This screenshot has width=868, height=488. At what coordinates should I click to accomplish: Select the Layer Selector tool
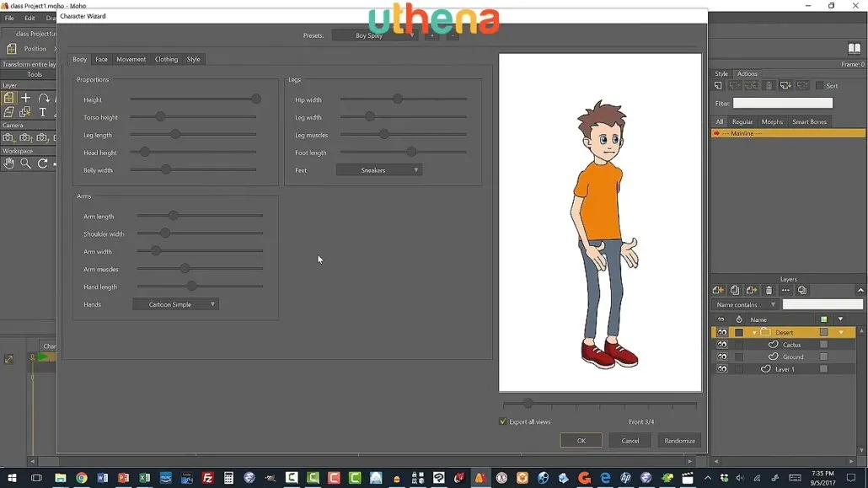point(25,112)
